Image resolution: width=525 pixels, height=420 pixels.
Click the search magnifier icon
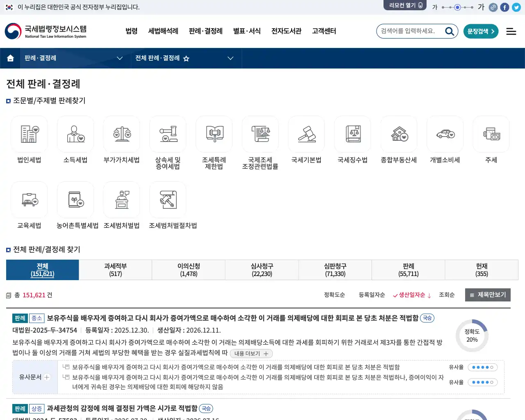(450, 31)
